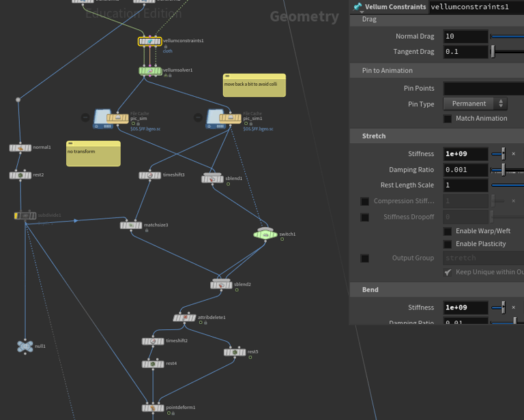This screenshot has width=524, height=420.
Task: Click the minus badge left of pic_sim
Action: (x=85, y=117)
